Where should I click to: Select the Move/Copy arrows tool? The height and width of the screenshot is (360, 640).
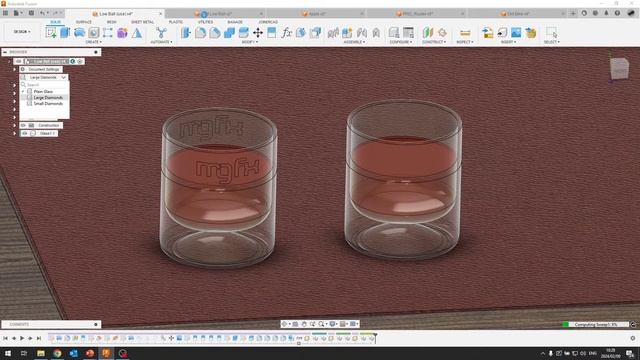258,33
